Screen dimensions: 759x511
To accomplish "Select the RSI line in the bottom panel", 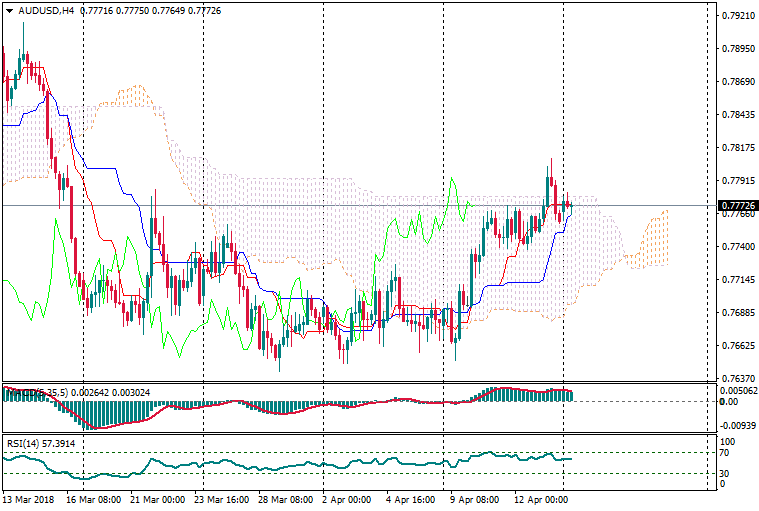I will click(300, 464).
